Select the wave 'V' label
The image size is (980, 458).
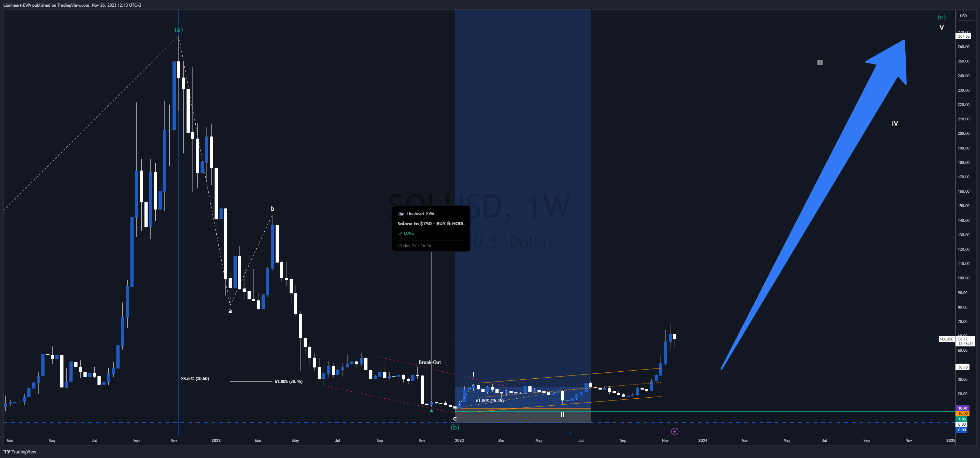pos(941,28)
